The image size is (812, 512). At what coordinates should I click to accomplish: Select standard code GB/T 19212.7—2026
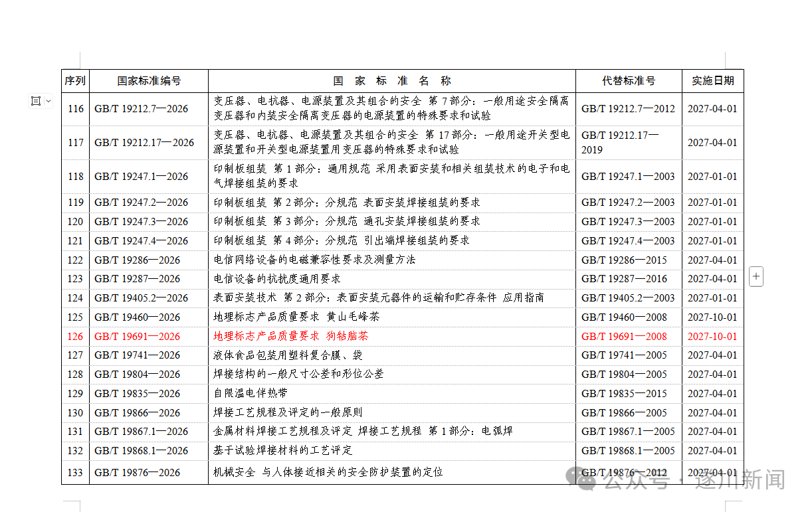tap(142, 109)
